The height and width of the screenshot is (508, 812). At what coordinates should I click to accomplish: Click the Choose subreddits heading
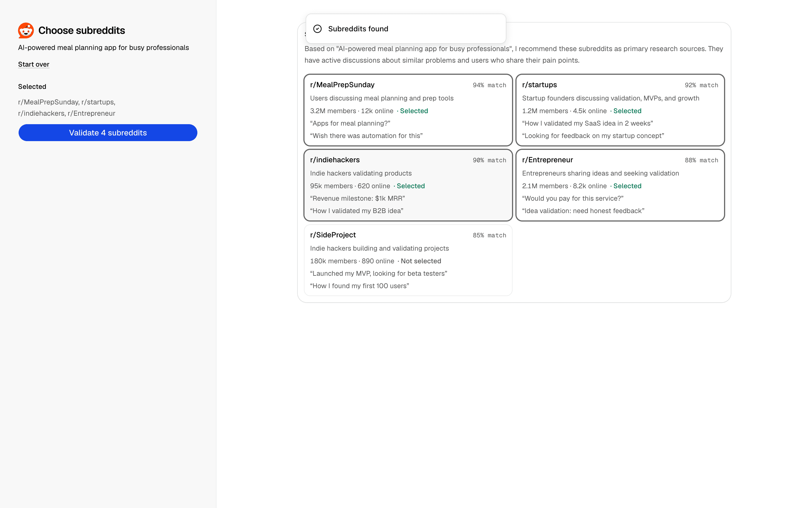click(x=81, y=30)
